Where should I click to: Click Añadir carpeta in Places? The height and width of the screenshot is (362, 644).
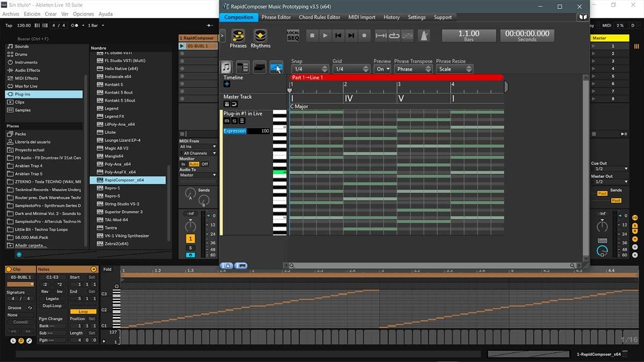click(31, 245)
